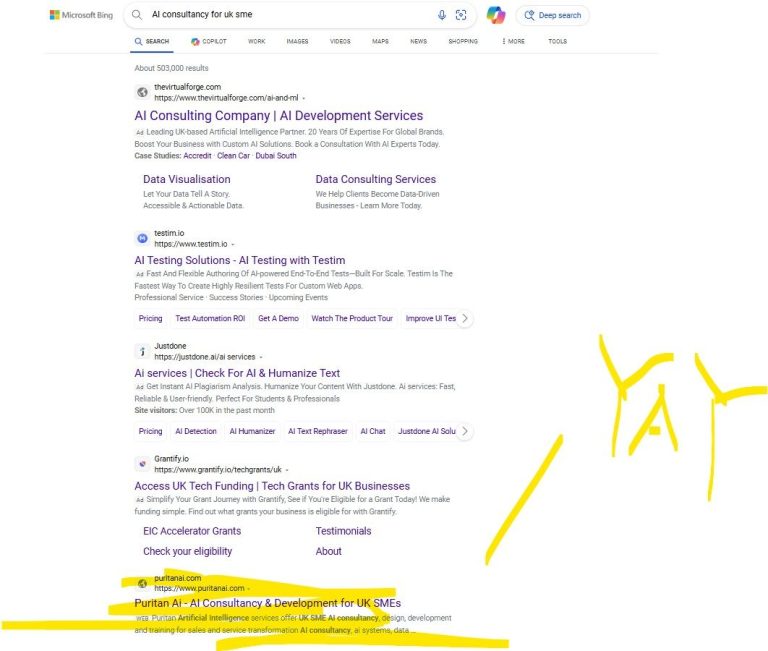Expand the More menu
Image resolution: width=768 pixels, height=651 pixels.
point(513,42)
